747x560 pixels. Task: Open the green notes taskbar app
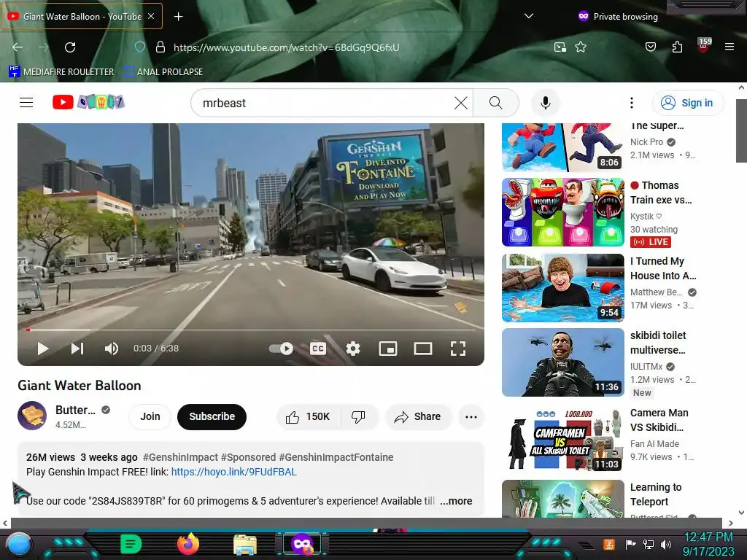coord(131,544)
